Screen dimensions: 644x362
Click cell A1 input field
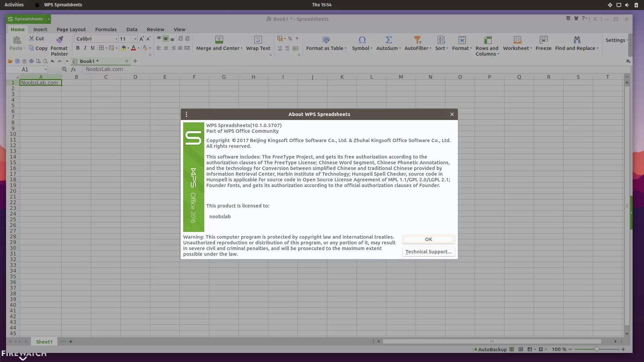click(41, 83)
